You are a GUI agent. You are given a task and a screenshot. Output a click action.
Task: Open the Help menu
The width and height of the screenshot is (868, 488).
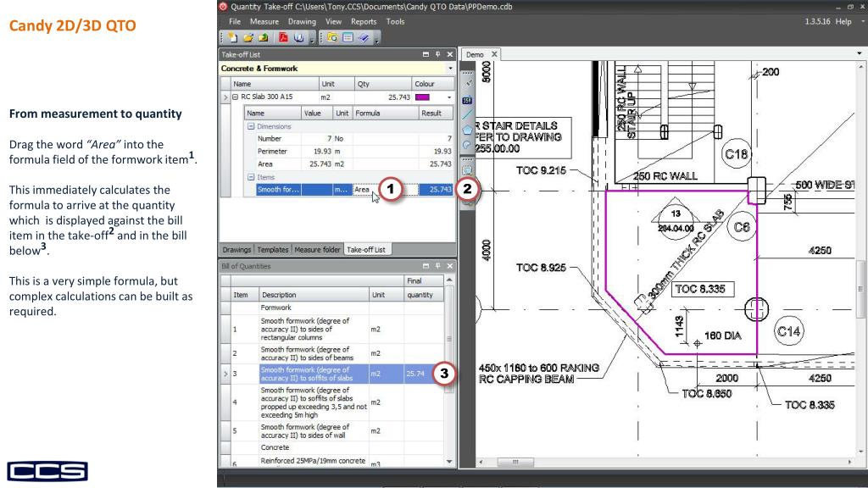pyautogui.click(x=843, y=21)
